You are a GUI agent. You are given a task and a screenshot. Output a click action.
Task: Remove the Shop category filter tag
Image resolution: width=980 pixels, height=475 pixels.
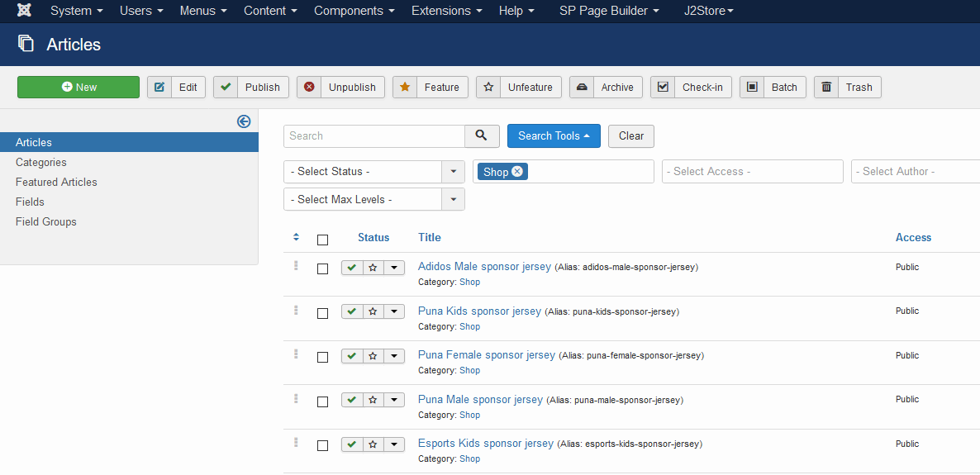(x=517, y=172)
